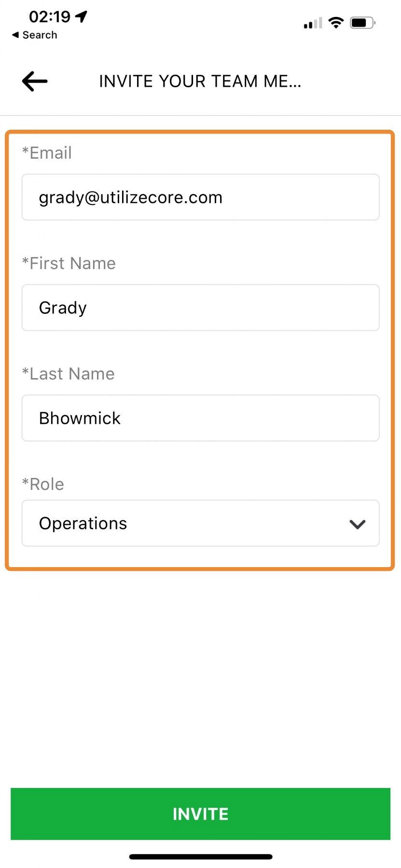This screenshot has height=868, width=401.
Task: Click the First Name field containing Grady
Action: point(200,308)
